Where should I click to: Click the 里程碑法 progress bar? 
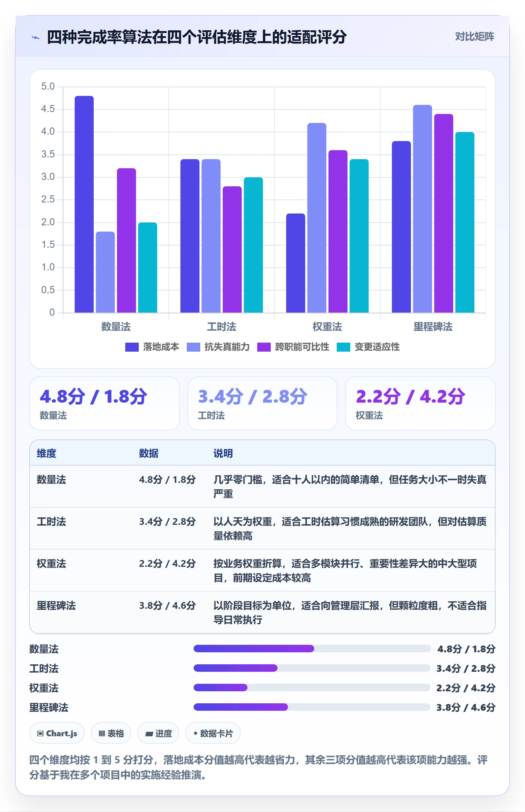pos(312,707)
